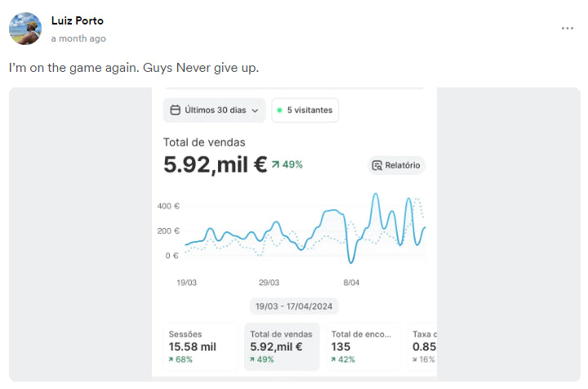Select the Total de vendas metric card

coord(282,347)
